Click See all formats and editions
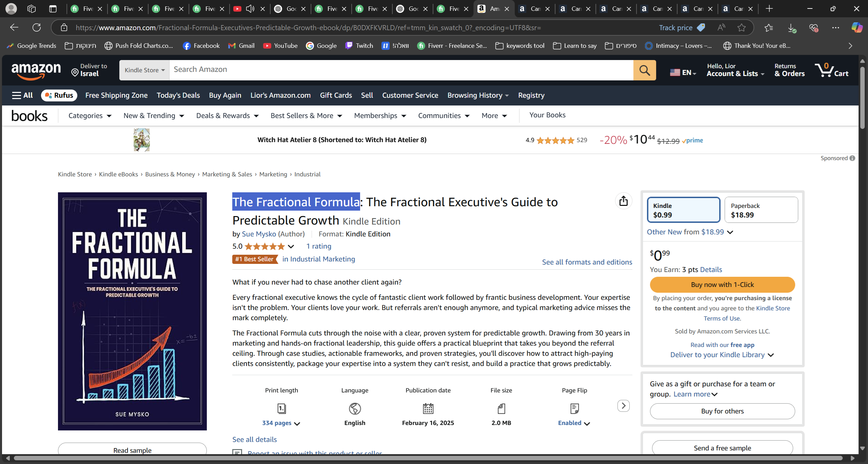This screenshot has width=868, height=464. [x=587, y=262]
